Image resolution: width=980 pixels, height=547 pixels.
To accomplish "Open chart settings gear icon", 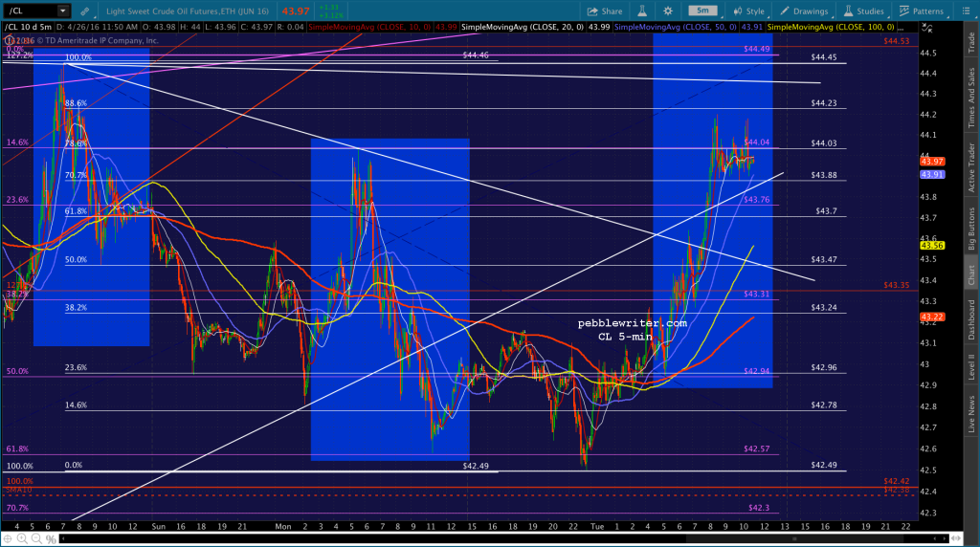I will [668, 11].
